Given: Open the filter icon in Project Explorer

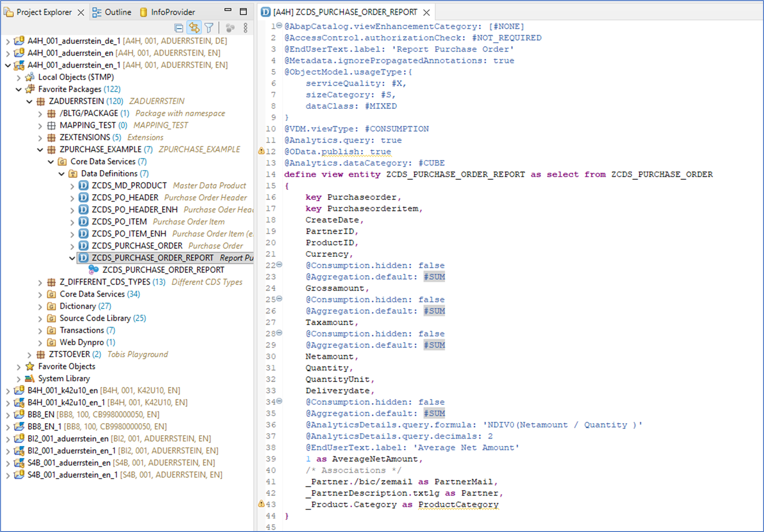Looking at the screenshot, I should coord(209,28).
